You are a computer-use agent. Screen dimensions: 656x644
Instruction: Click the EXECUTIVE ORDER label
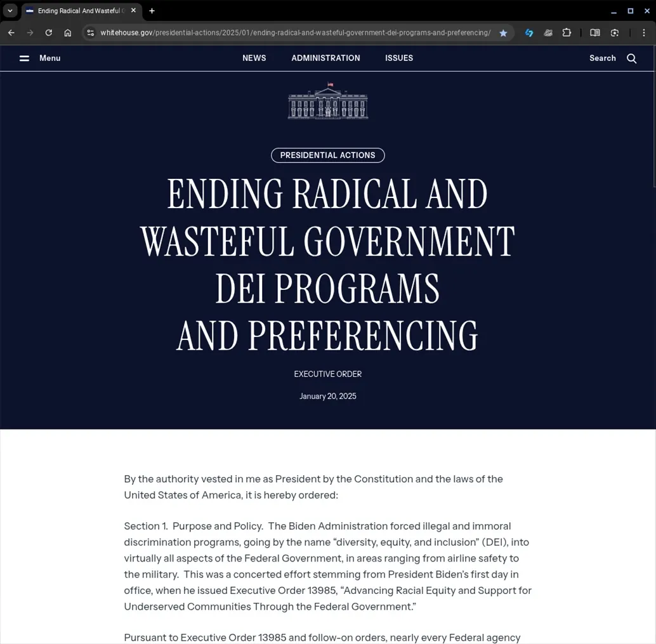(x=327, y=374)
